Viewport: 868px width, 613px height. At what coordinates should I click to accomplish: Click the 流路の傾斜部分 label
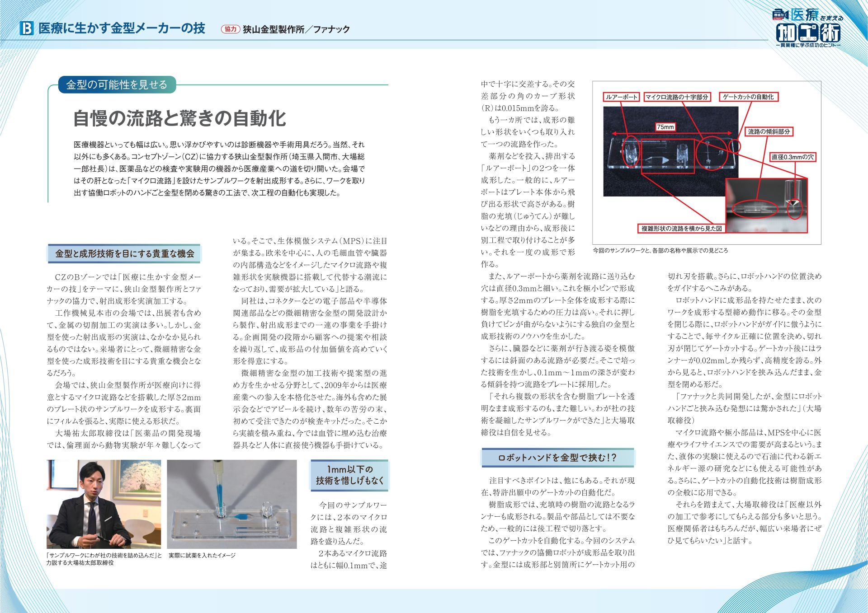769,132
